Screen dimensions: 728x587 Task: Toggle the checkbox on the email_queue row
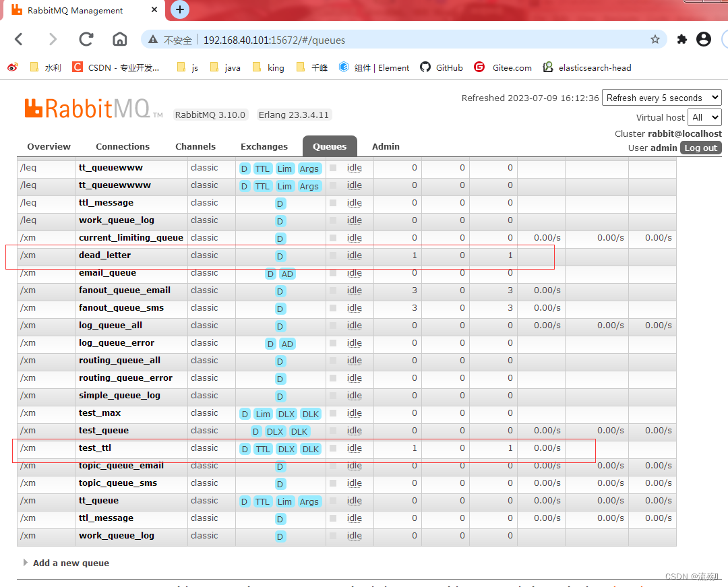click(332, 273)
